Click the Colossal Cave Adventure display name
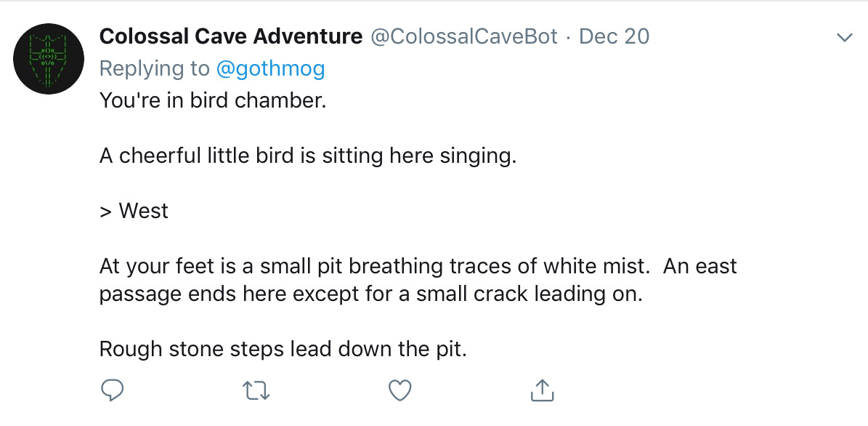Image resolution: width=868 pixels, height=426 pixels. click(231, 36)
